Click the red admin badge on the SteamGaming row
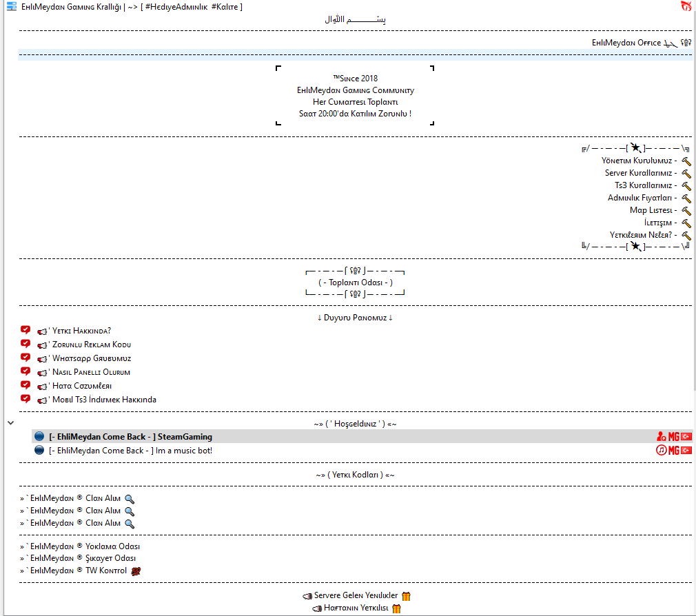 pyautogui.click(x=662, y=437)
